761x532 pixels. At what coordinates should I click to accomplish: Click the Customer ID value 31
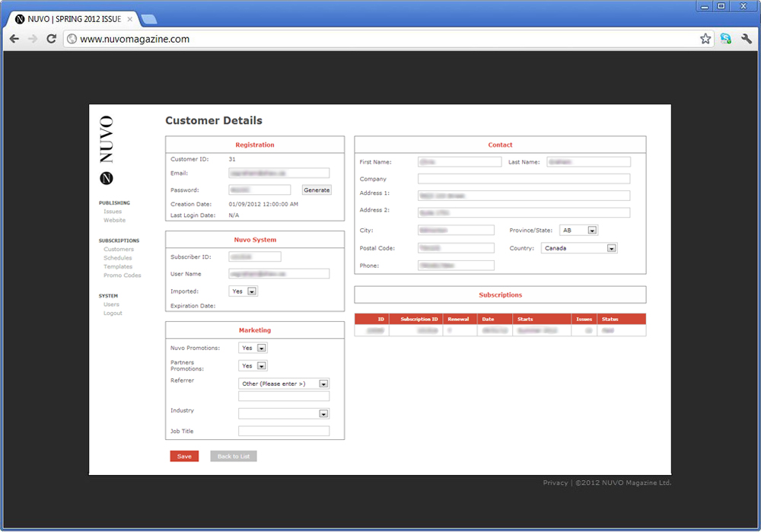pyautogui.click(x=232, y=159)
